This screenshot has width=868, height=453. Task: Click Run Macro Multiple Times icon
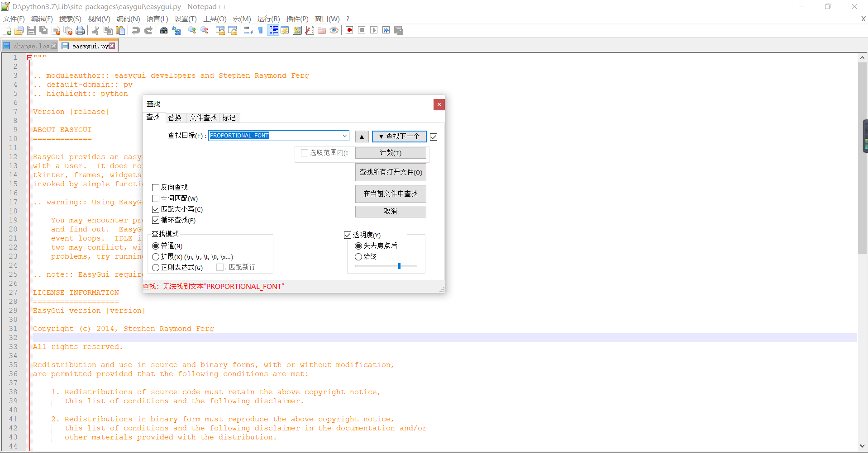pyautogui.click(x=386, y=30)
